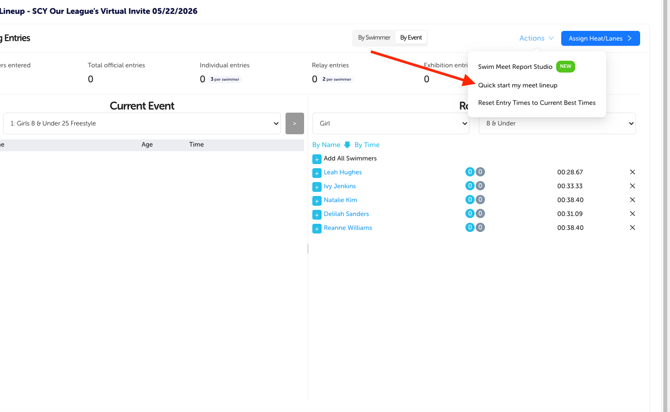Click Assign Heat/Lanes button
The width and height of the screenshot is (670, 412).
[600, 38]
